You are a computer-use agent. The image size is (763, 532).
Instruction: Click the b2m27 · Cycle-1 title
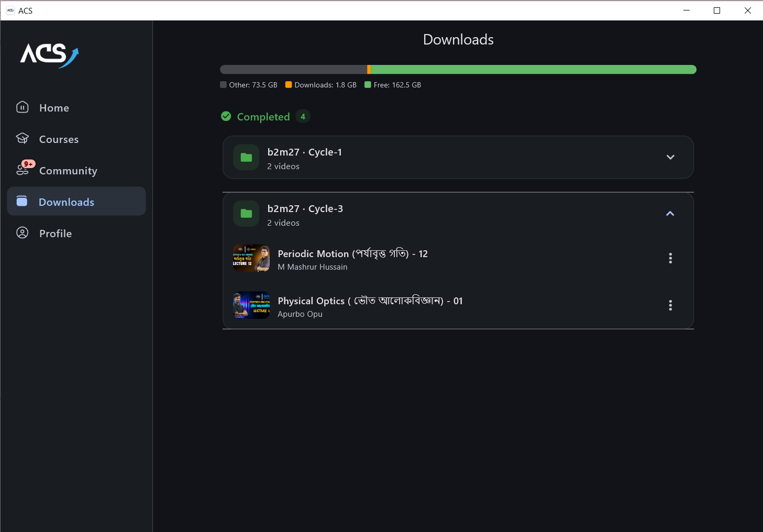coord(305,152)
